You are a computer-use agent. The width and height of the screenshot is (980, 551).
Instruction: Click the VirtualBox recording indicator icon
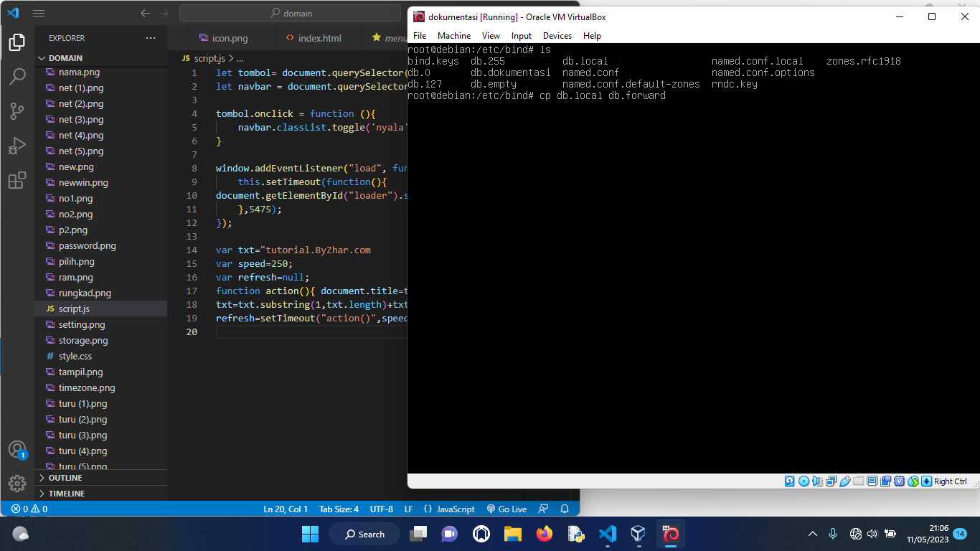pos(886,481)
